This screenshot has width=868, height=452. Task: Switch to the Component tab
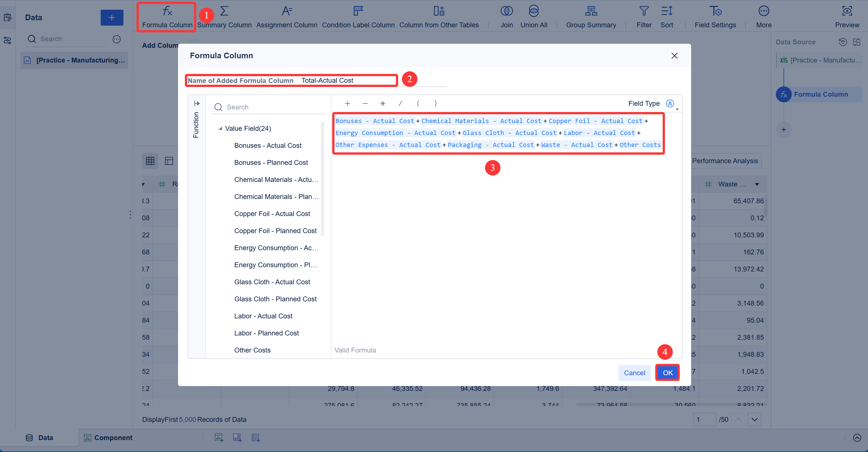108,437
